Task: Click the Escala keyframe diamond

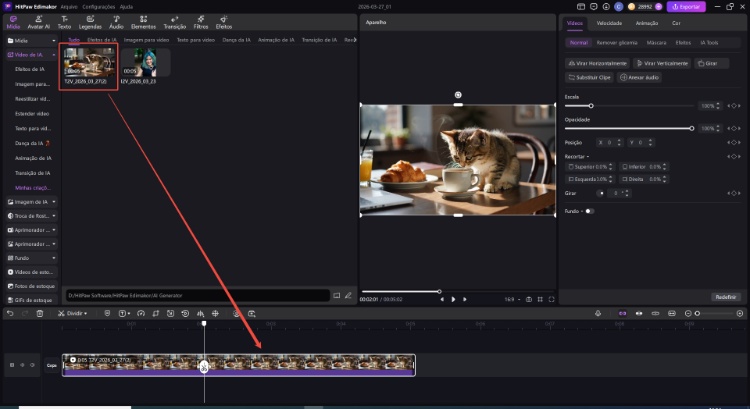Action: (x=734, y=106)
